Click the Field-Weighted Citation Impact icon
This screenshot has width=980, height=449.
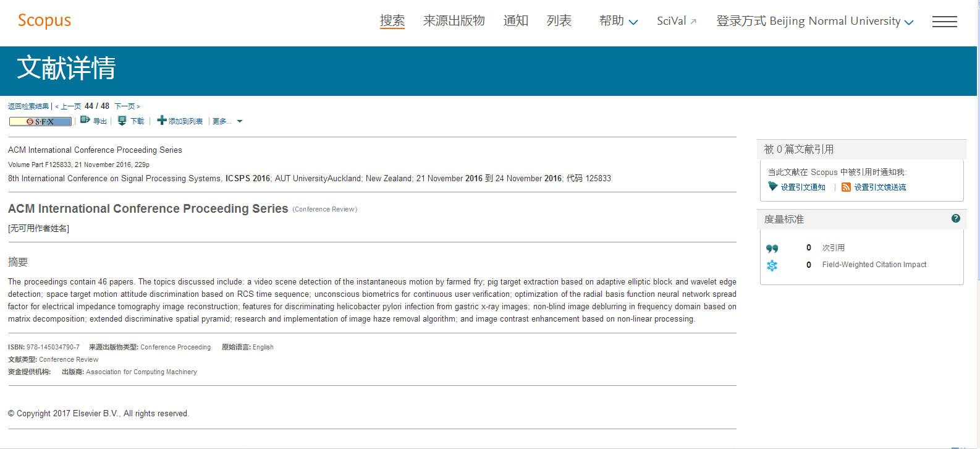(772, 265)
